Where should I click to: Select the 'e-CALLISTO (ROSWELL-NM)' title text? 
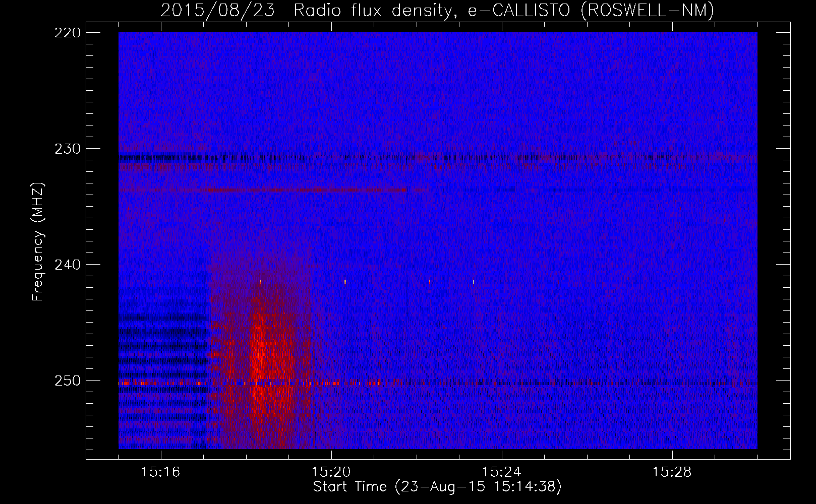click(591, 10)
